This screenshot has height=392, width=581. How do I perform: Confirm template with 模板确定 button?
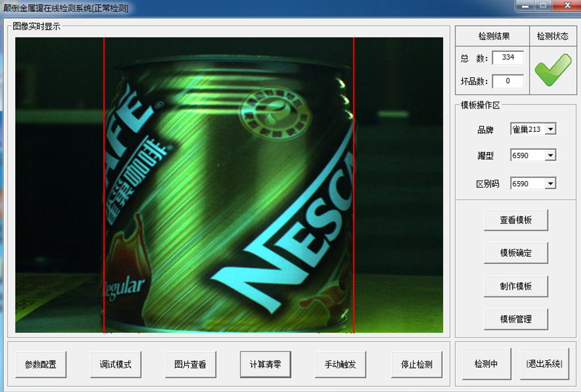pos(516,253)
